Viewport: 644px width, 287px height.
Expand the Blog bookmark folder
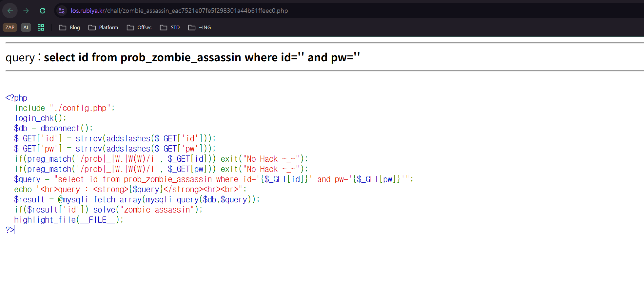pos(69,28)
